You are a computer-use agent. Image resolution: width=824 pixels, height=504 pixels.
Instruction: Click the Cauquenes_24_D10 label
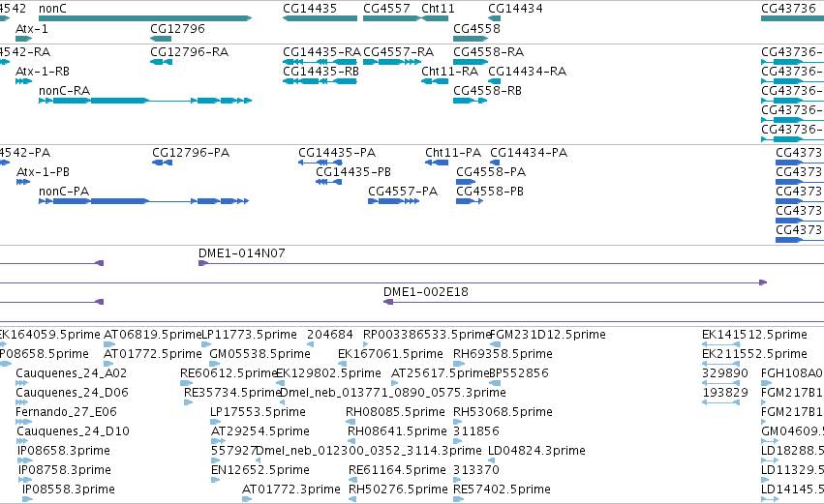pos(73,432)
